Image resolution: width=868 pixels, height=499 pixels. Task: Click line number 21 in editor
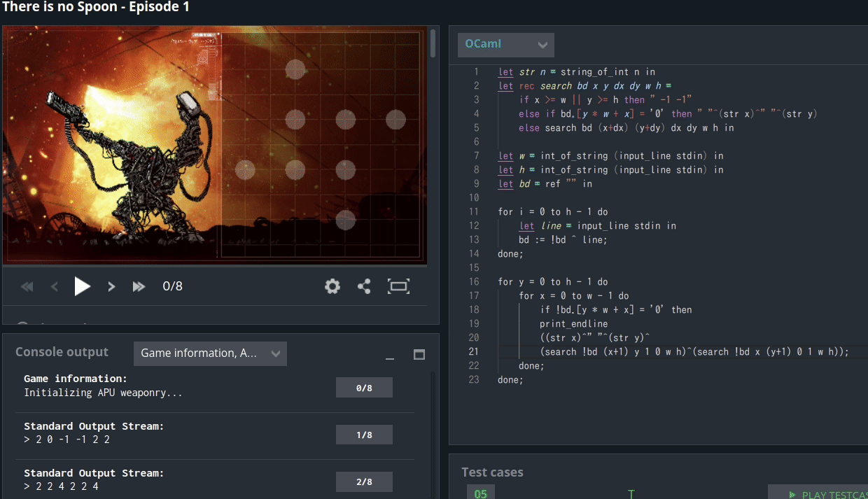[x=474, y=351]
